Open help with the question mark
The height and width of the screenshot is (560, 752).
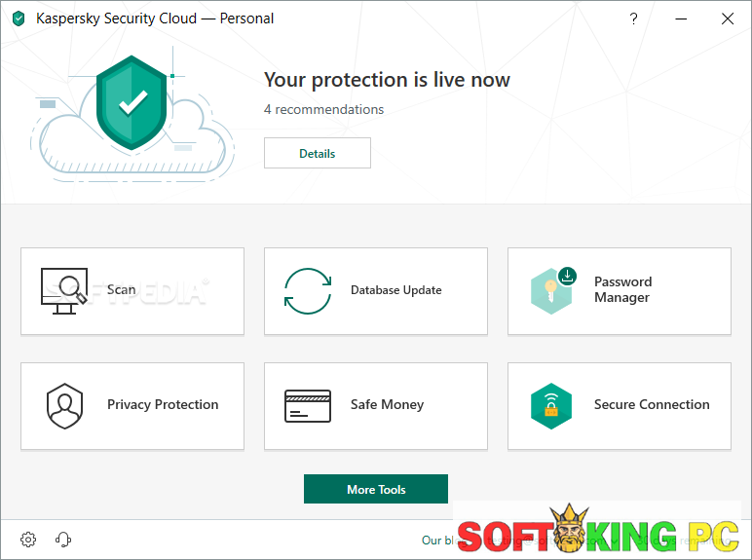pyautogui.click(x=633, y=19)
